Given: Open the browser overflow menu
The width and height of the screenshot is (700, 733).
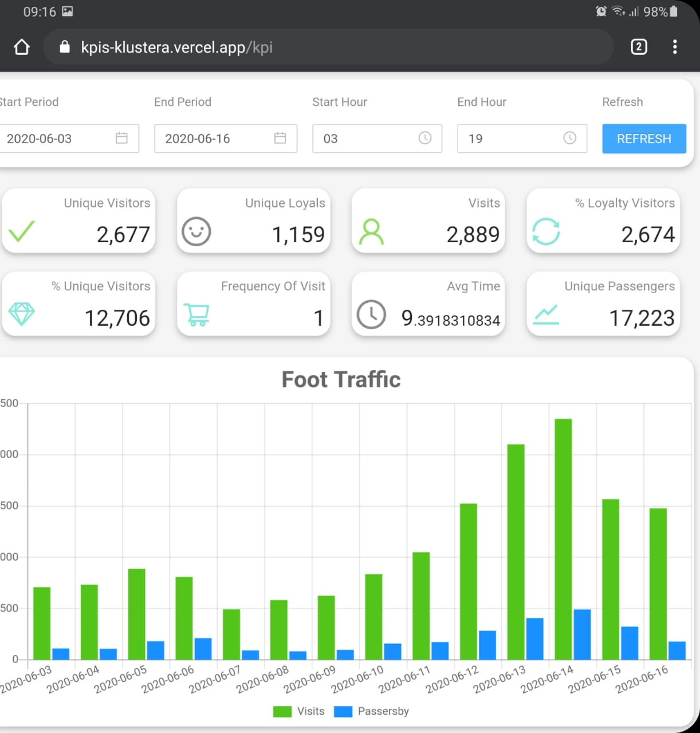Looking at the screenshot, I should click(675, 47).
